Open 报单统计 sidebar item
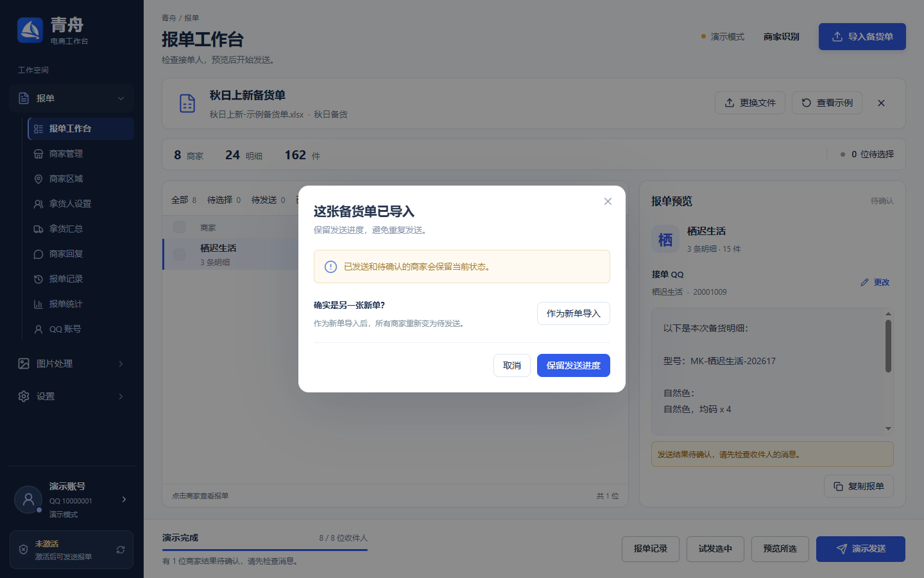 point(81,304)
